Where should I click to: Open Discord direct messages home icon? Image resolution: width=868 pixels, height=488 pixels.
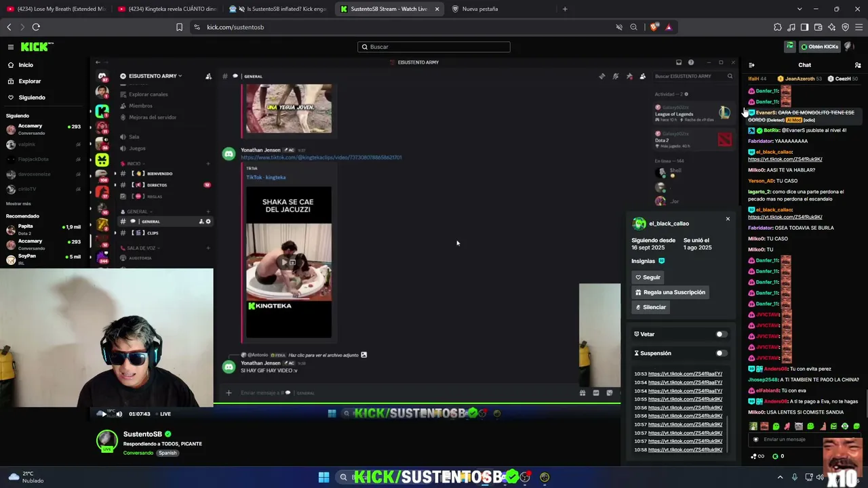tap(102, 76)
